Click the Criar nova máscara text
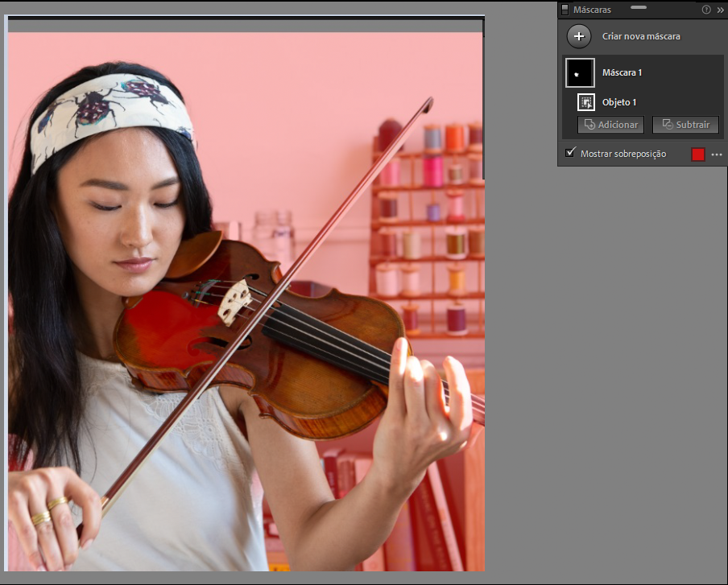 pyautogui.click(x=641, y=36)
